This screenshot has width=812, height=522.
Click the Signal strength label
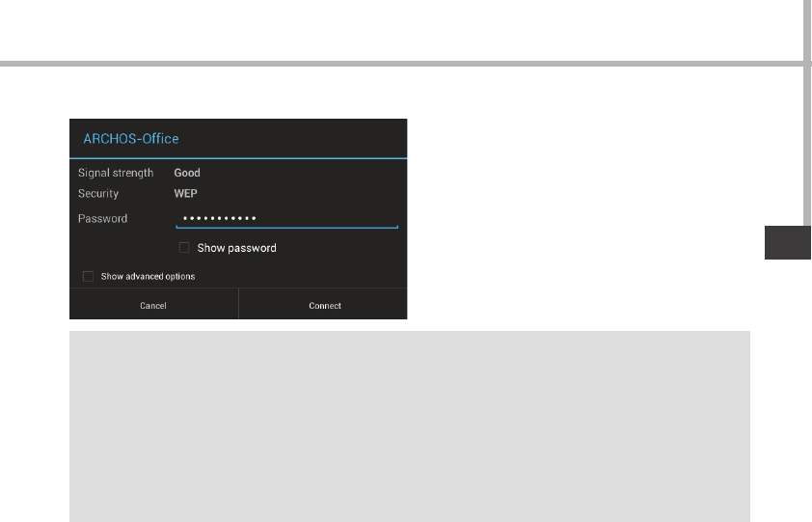[x=116, y=173]
